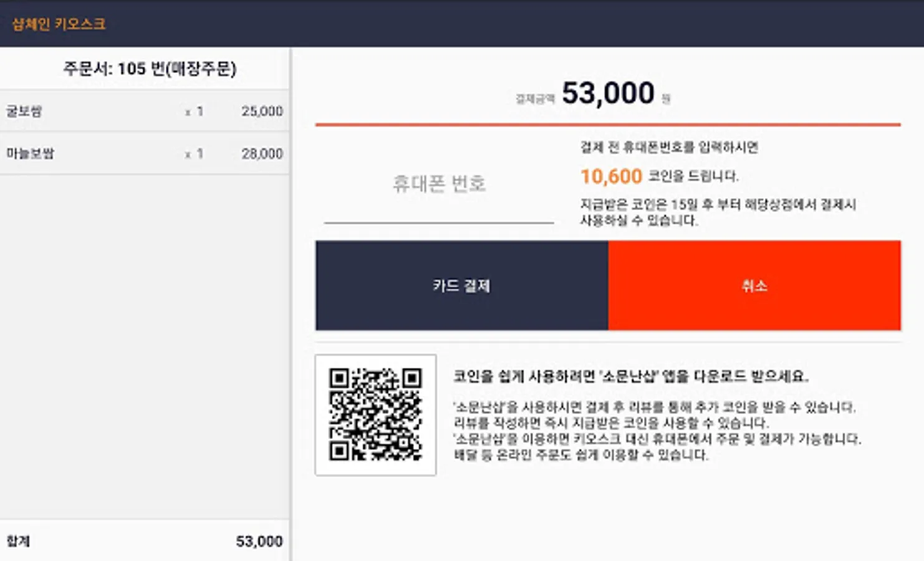Cancel the order with 취소 button
Image resolution: width=924 pixels, height=561 pixels.
[754, 285]
